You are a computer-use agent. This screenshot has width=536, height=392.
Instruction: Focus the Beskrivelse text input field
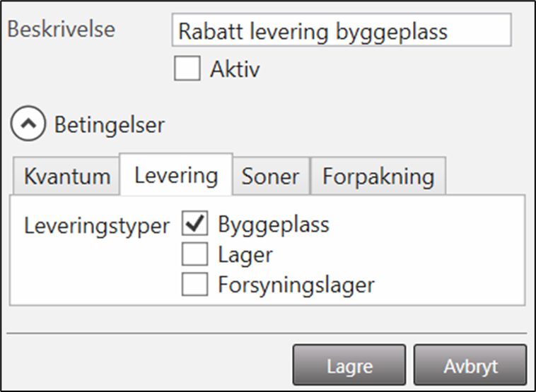(x=341, y=31)
